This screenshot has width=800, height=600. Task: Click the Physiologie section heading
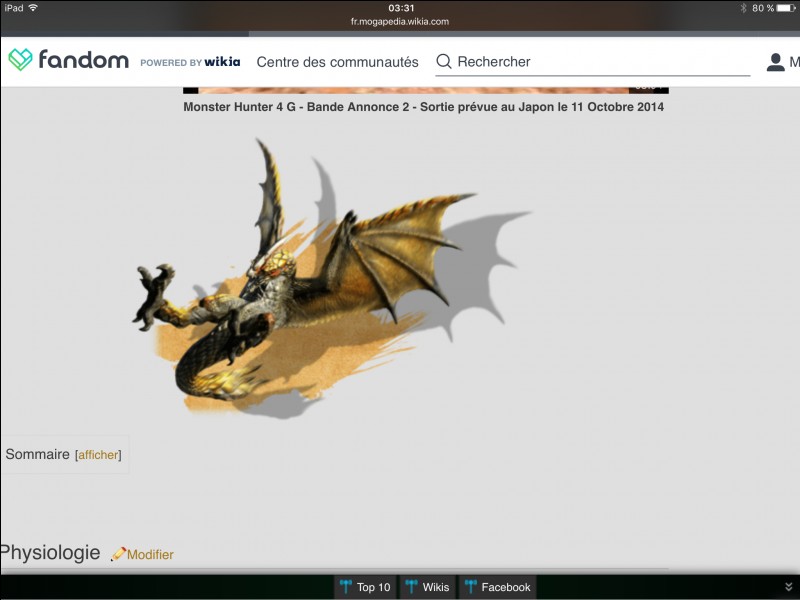[x=51, y=553]
